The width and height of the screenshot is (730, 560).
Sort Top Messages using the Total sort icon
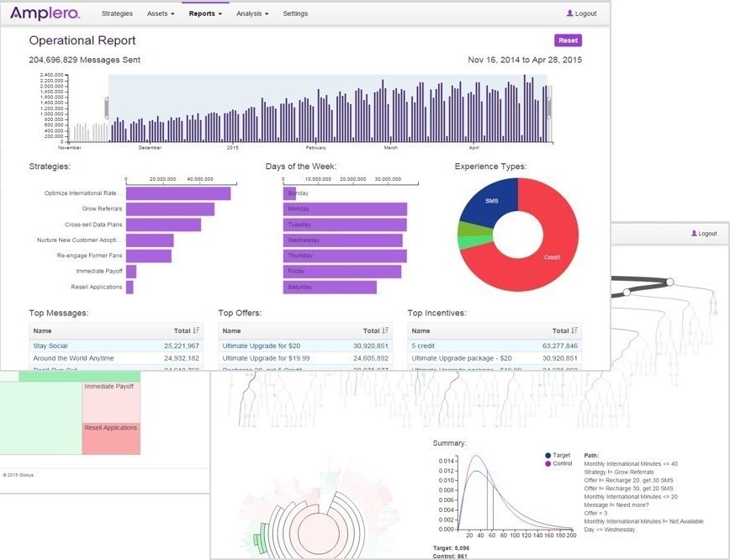tap(196, 331)
